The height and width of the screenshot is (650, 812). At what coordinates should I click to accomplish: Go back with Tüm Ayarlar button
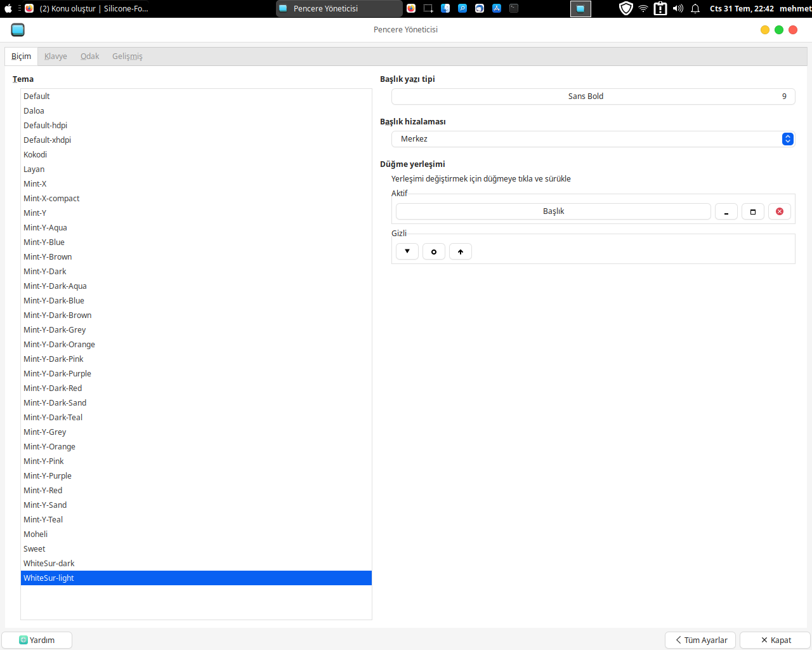pyautogui.click(x=700, y=640)
